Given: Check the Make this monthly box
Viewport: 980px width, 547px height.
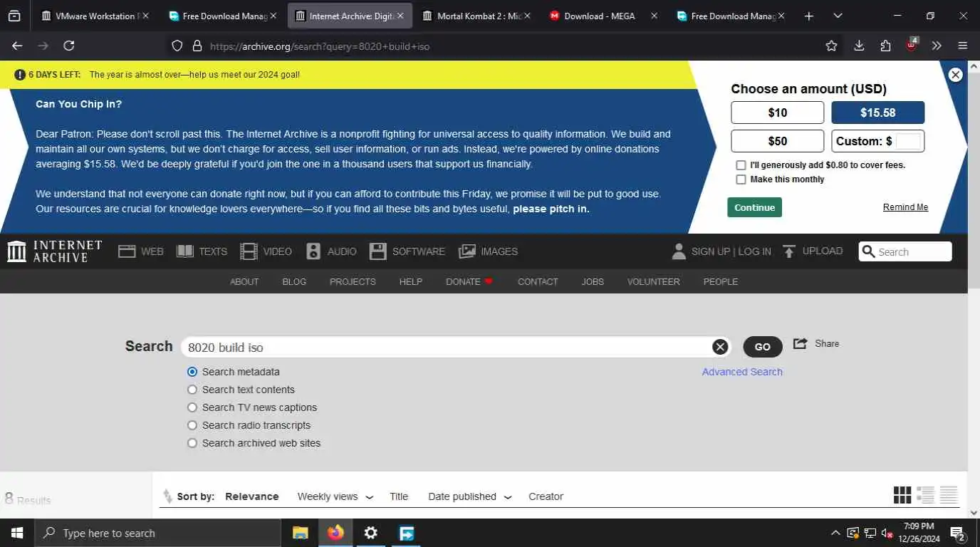Looking at the screenshot, I should coord(741,179).
